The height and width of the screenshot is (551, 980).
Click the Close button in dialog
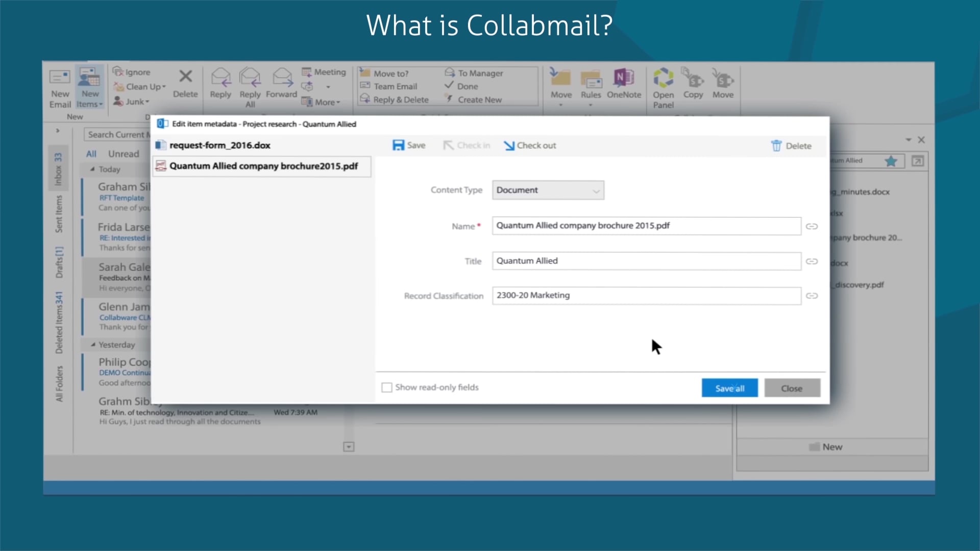(792, 388)
